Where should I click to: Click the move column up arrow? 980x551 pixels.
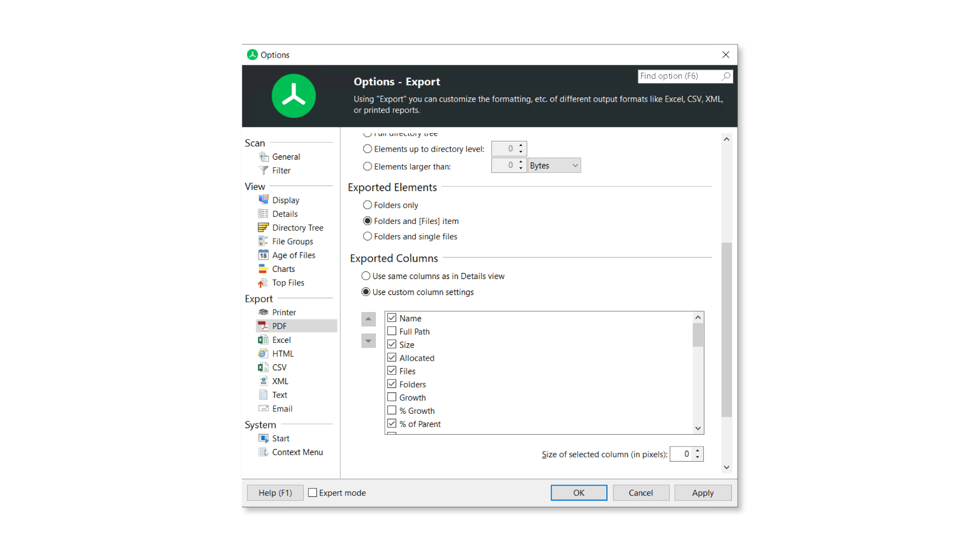click(x=369, y=319)
